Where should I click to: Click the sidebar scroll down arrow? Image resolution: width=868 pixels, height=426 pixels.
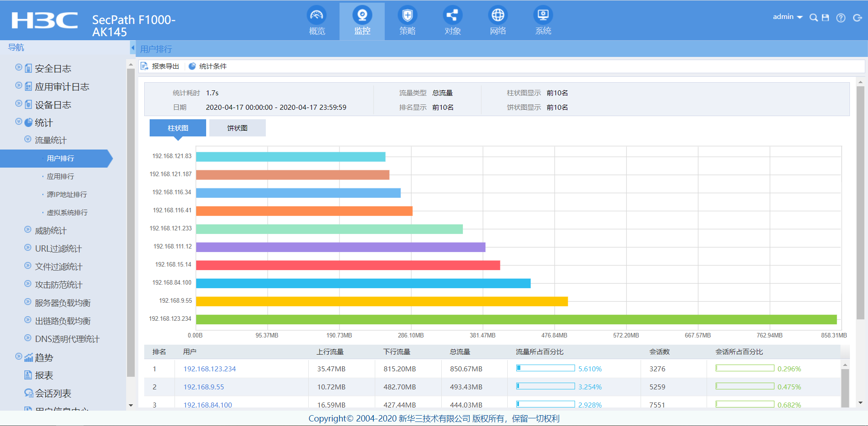[131, 405]
